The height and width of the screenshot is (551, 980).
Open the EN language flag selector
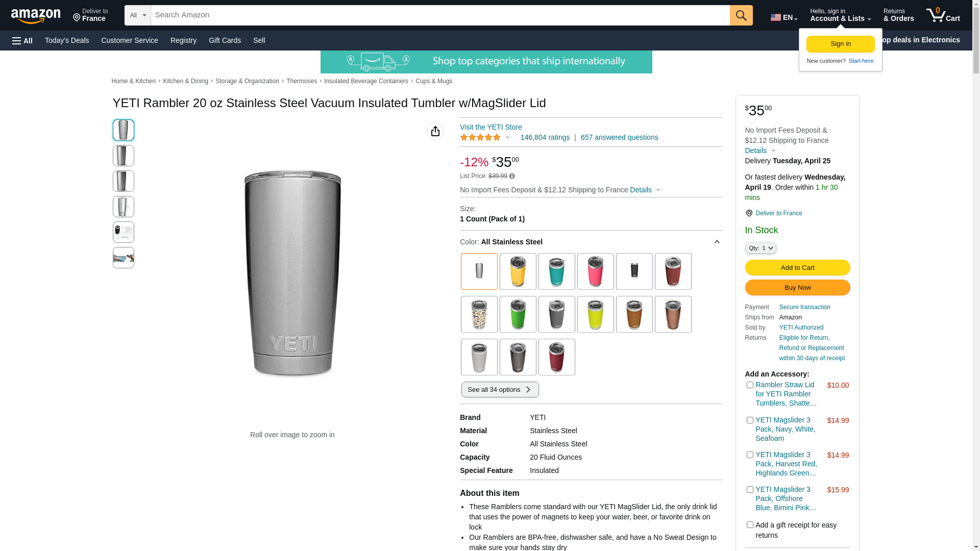784,17
